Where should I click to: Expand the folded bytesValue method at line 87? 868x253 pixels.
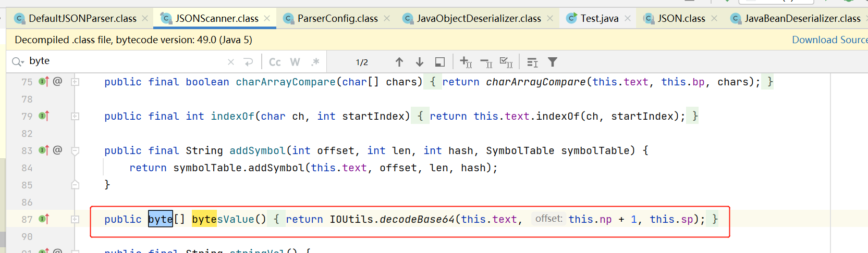pos(75,219)
